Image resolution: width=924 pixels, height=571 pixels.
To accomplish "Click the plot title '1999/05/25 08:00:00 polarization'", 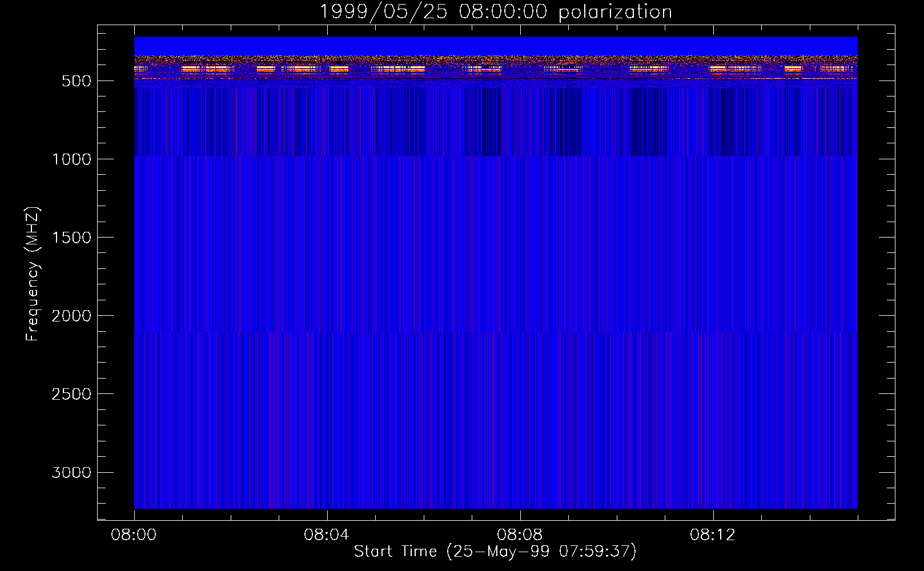I will click(495, 11).
